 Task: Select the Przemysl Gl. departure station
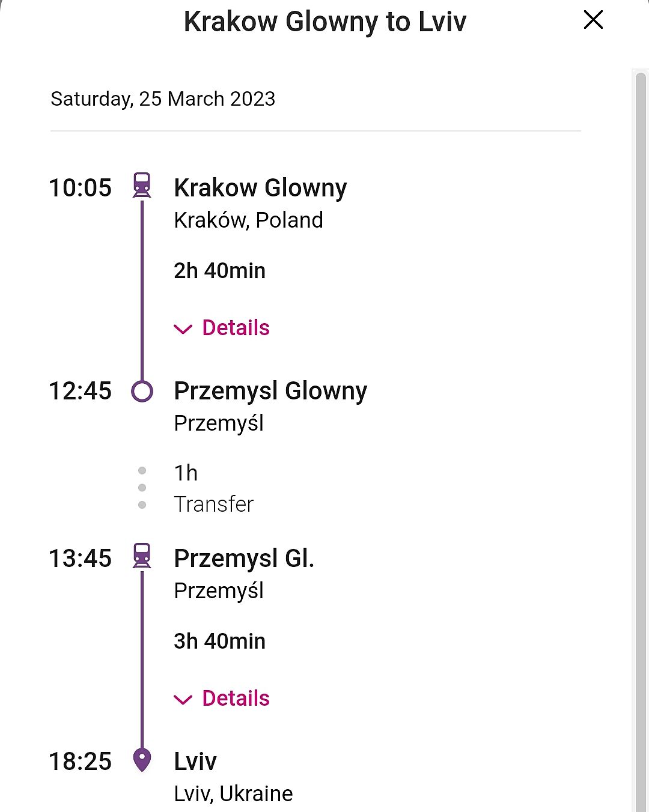click(244, 559)
